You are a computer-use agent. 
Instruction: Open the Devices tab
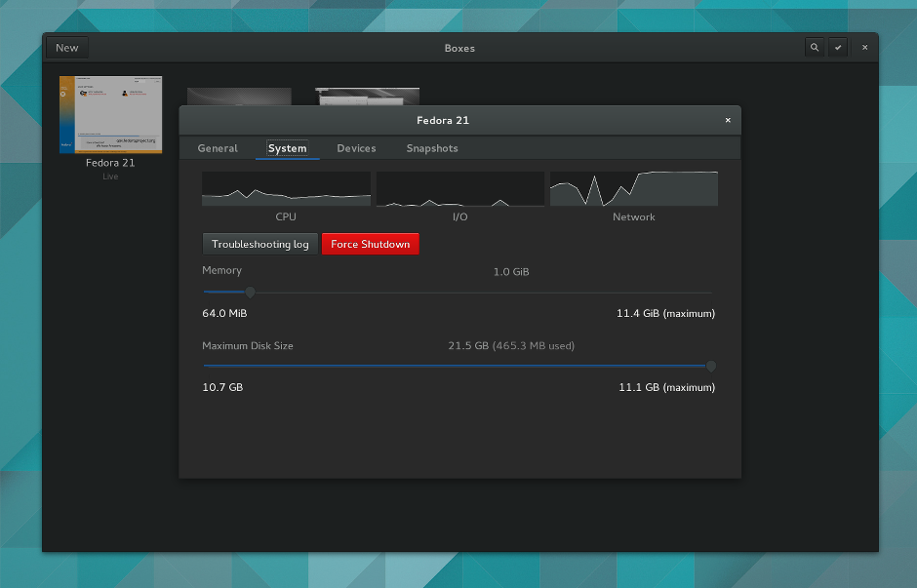pyautogui.click(x=356, y=148)
